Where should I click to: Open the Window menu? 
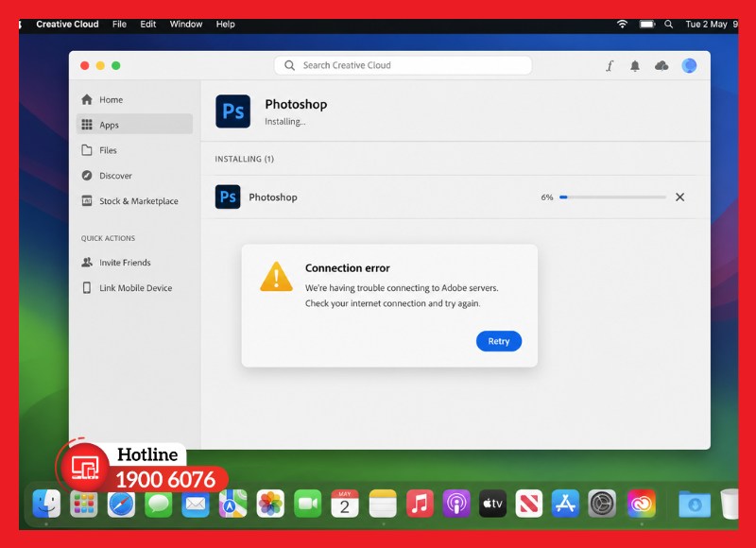tap(185, 25)
